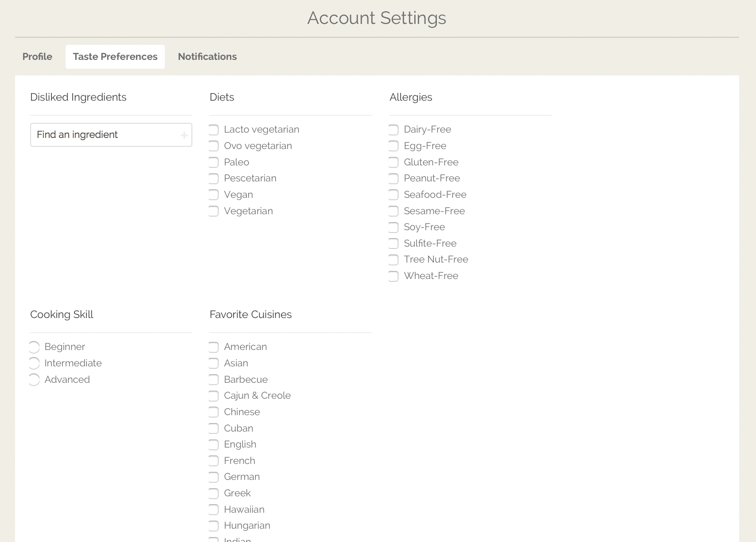Check the Peanut-Free allergy option
This screenshot has height=542, width=756.
pos(394,178)
